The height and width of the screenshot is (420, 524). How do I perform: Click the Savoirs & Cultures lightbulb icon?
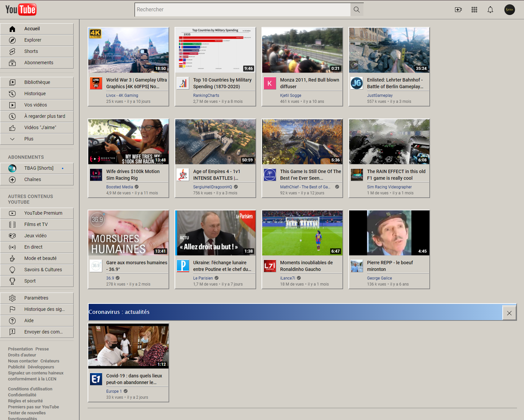tap(12, 270)
